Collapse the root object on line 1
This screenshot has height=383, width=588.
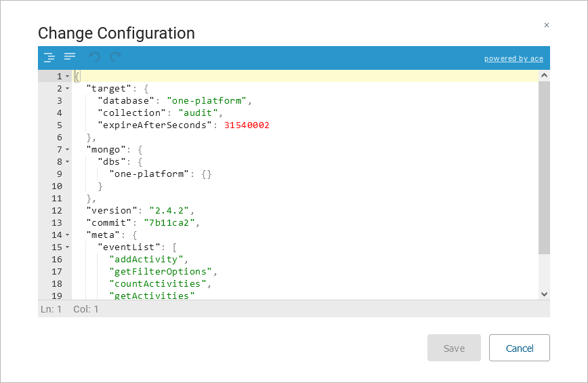coord(68,77)
